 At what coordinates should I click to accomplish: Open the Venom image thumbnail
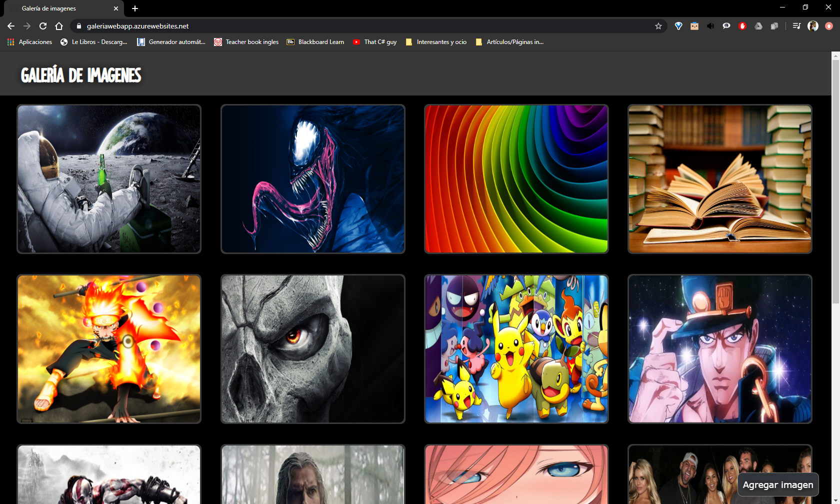(x=313, y=179)
